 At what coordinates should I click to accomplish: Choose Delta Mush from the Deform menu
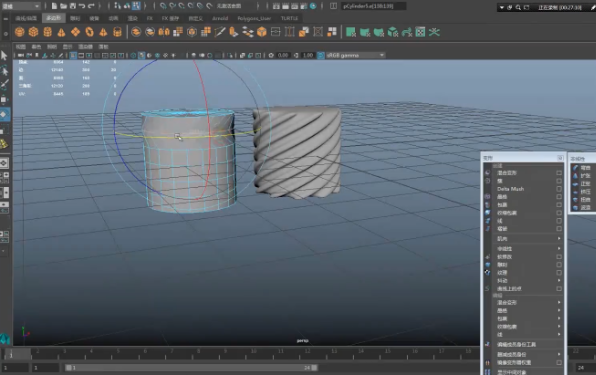click(510, 189)
